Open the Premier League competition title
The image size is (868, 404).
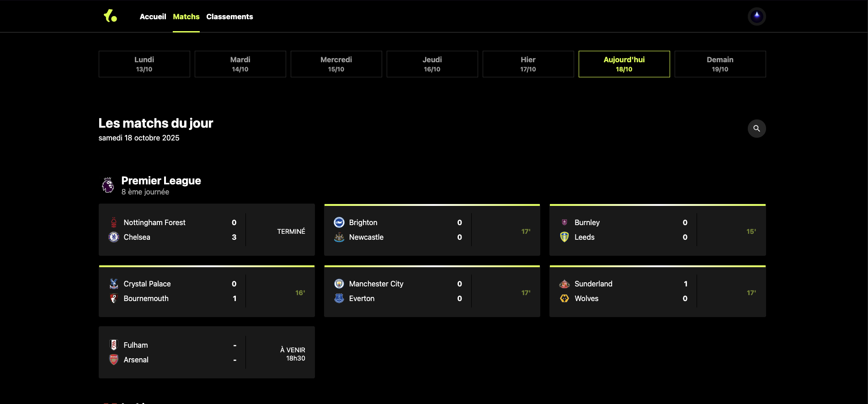tap(161, 181)
